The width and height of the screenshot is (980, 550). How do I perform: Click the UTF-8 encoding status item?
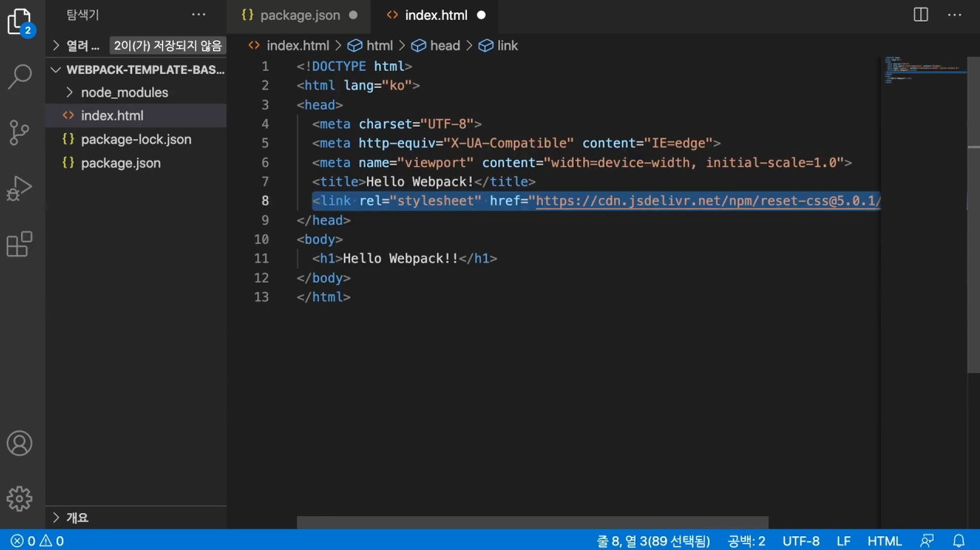tap(801, 541)
